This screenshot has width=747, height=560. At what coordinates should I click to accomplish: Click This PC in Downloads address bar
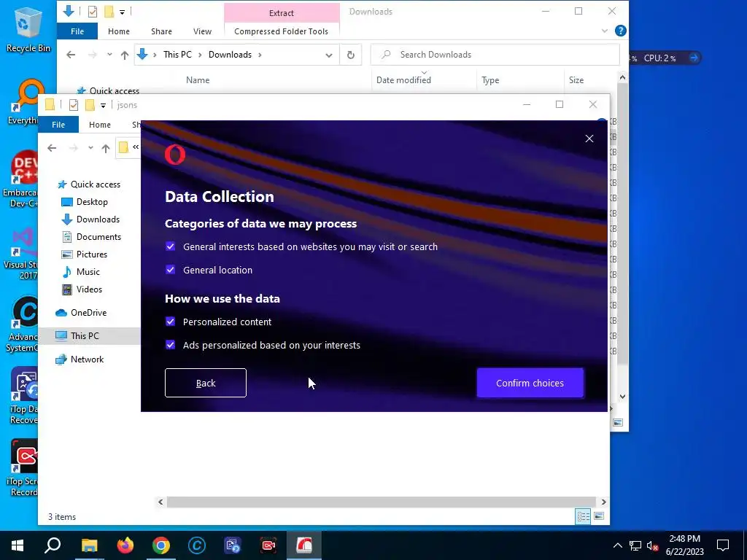(177, 55)
